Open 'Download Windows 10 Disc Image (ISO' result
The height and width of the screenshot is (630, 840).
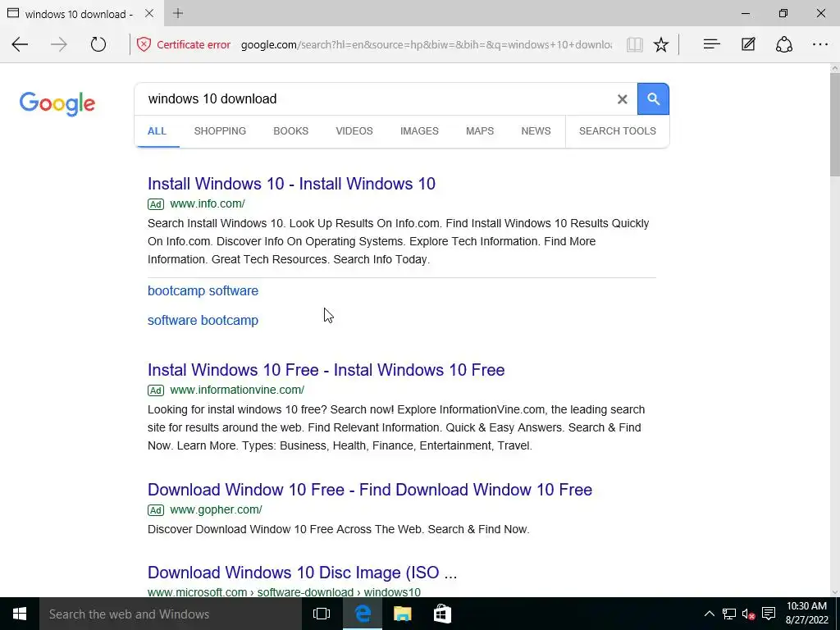pyautogui.click(x=302, y=573)
